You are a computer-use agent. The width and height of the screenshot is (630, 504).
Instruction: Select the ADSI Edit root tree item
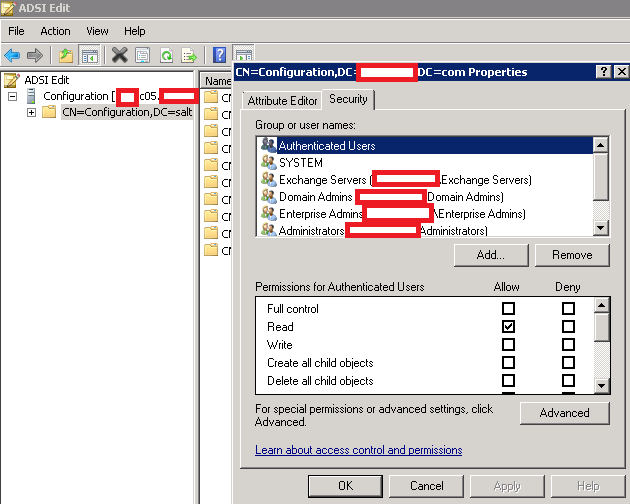point(47,80)
